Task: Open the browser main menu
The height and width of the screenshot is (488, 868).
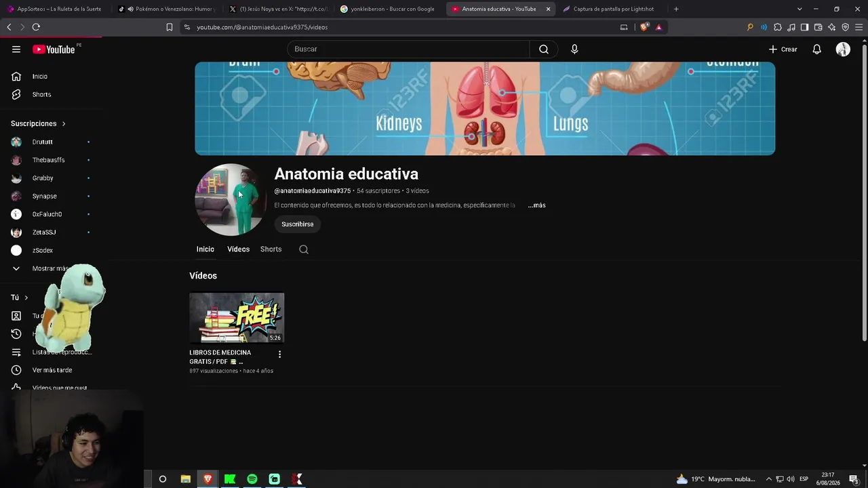Action: [x=859, y=27]
